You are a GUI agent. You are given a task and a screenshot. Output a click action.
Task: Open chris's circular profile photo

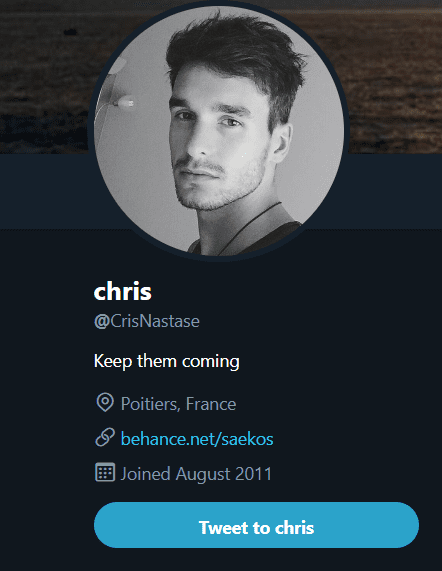[x=218, y=130]
